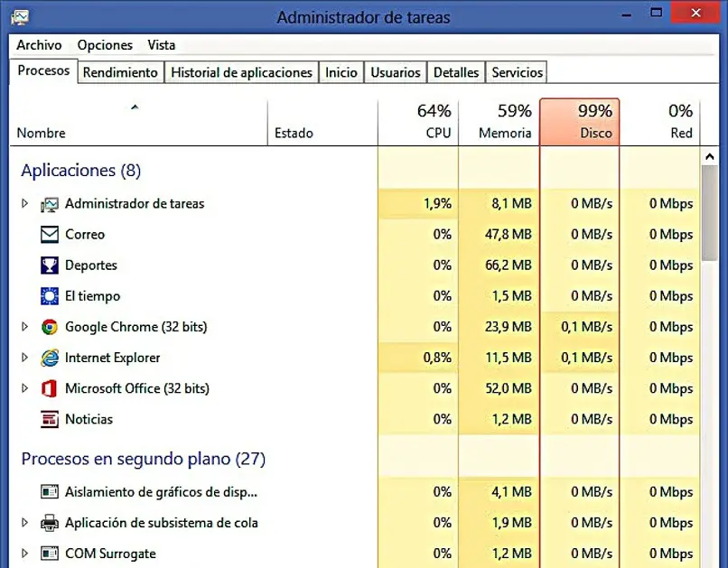Click the printer icon for subsistema de cola

pos(50,523)
